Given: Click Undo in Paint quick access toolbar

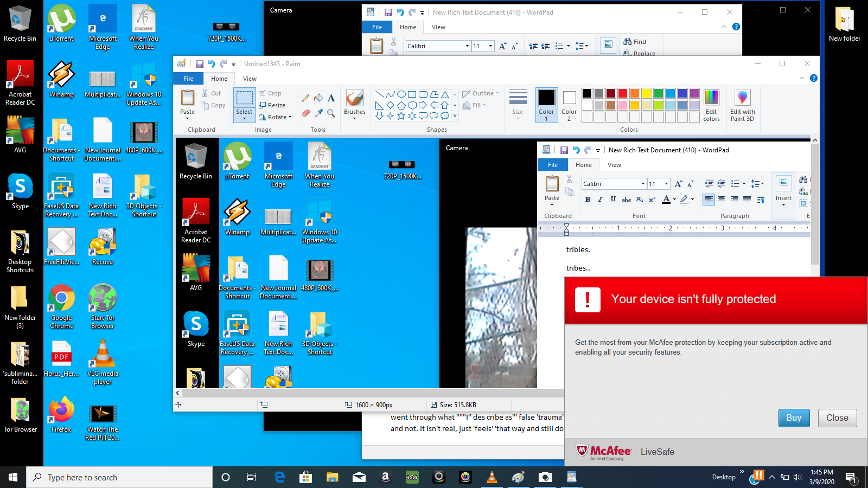Looking at the screenshot, I should coord(212,64).
